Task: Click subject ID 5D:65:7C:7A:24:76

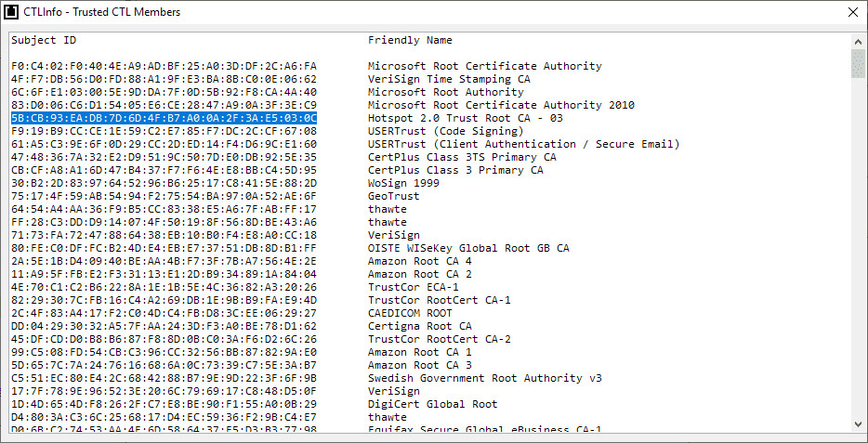Action: [164, 365]
